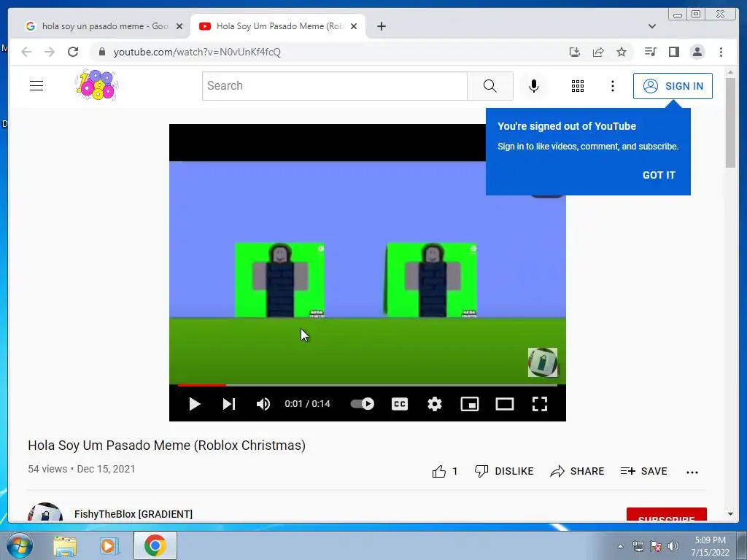Screen dimensions: 747x560
Task: Open video settings gear
Action: [435, 404]
